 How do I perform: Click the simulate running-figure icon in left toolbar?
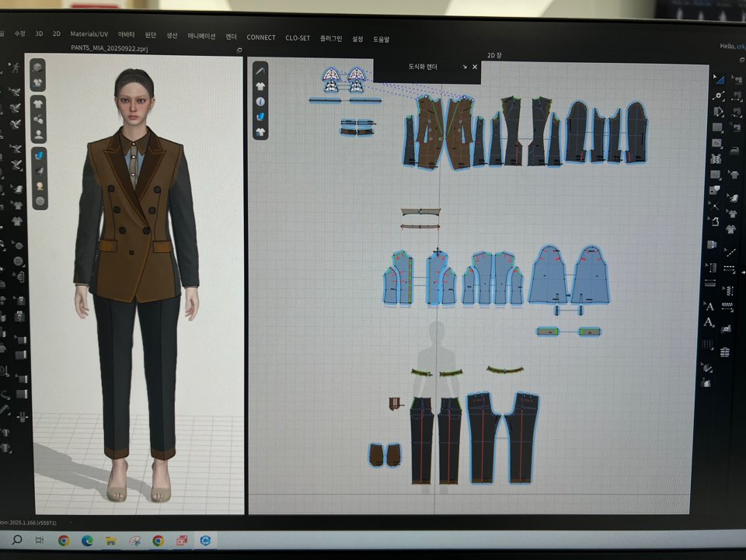17,68
